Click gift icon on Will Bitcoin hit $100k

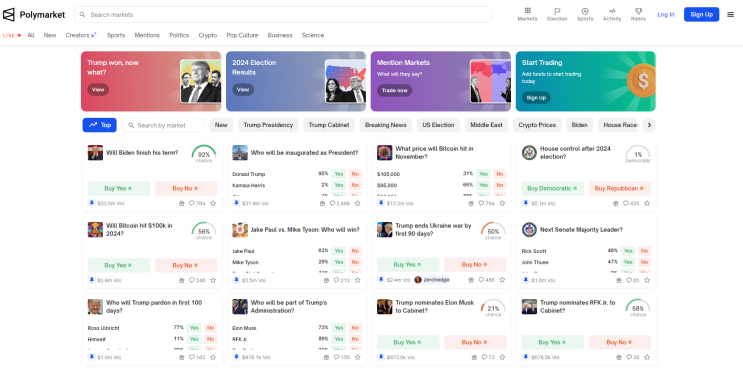(181, 280)
